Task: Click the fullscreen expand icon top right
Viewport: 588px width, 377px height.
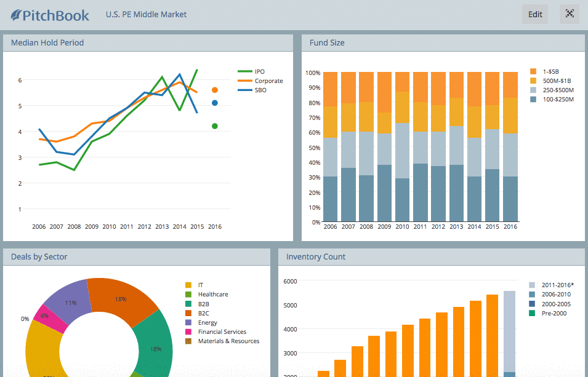Action: click(569, 14)
